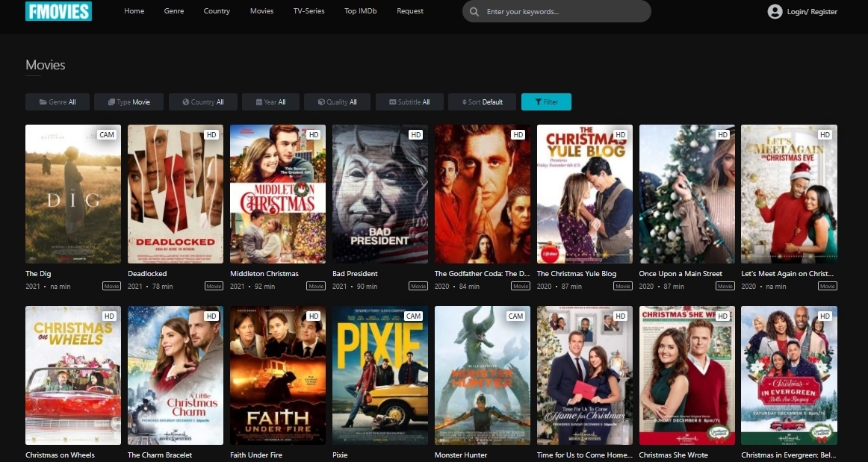Open The Dig movie poster

pos(73,193)
